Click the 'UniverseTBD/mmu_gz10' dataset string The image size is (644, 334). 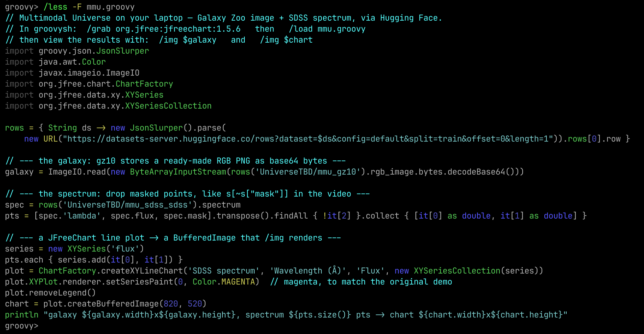308,172
